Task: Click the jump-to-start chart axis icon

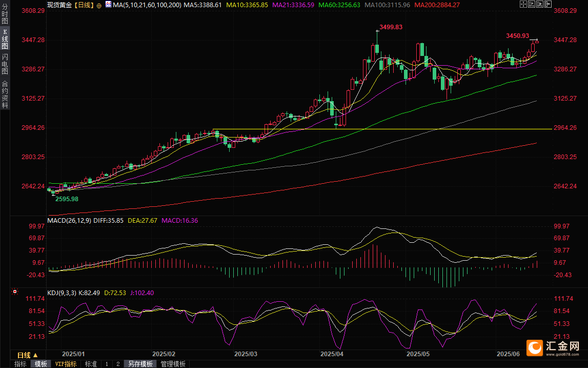Action: pos(532,4)
